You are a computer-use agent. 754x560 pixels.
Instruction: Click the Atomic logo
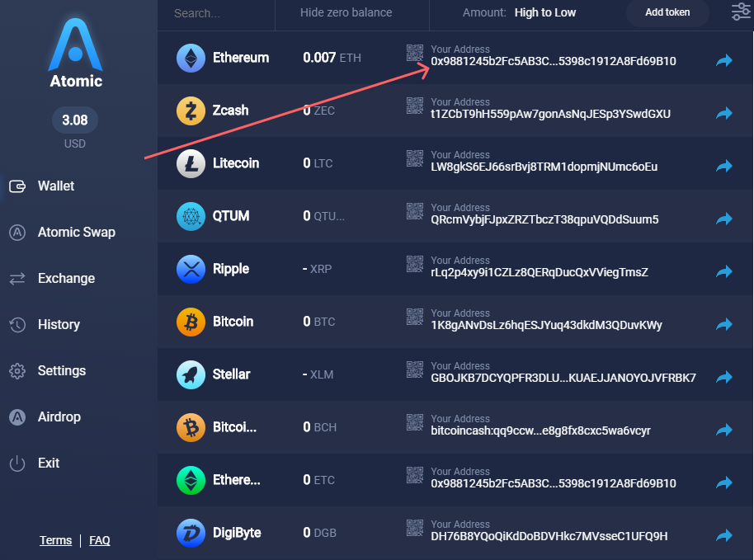76,53
